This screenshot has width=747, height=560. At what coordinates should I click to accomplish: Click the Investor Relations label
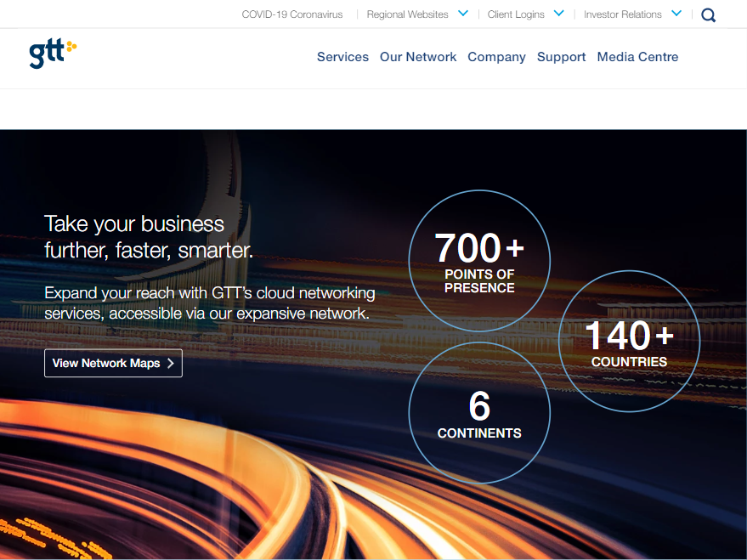[x=623, y=14]
